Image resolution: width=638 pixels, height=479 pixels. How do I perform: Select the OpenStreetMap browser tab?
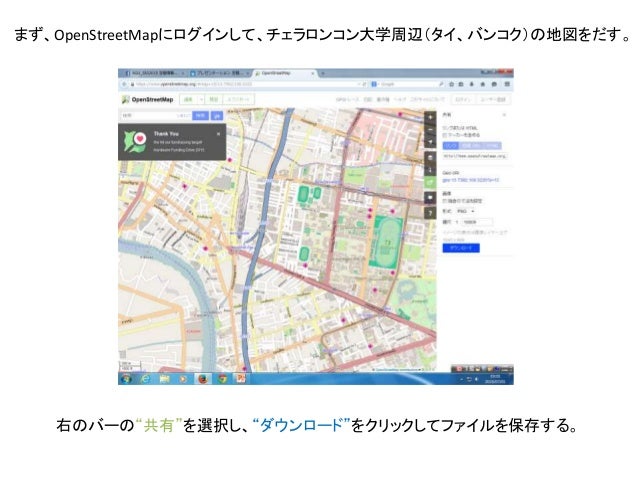285,73
